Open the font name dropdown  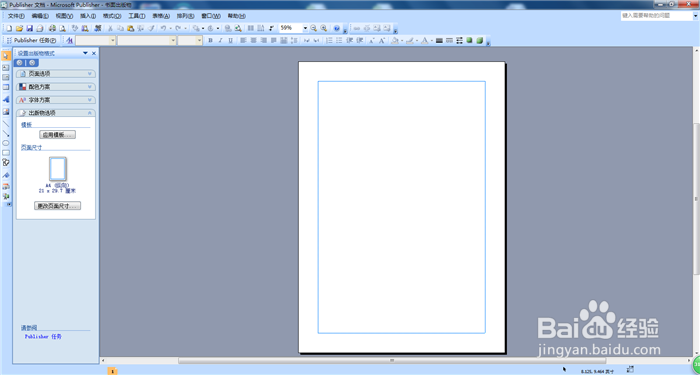[173, 41]
